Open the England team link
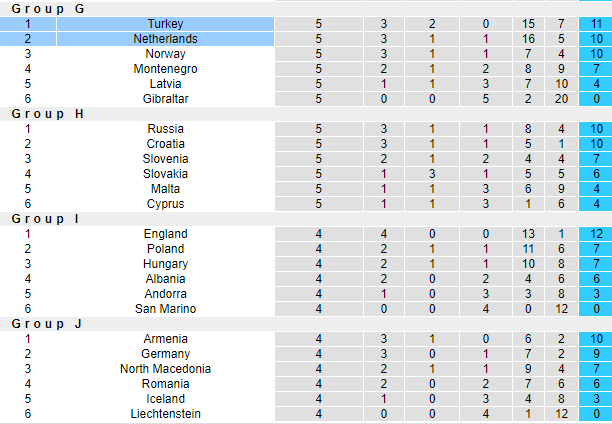 (x=165, y=234)
